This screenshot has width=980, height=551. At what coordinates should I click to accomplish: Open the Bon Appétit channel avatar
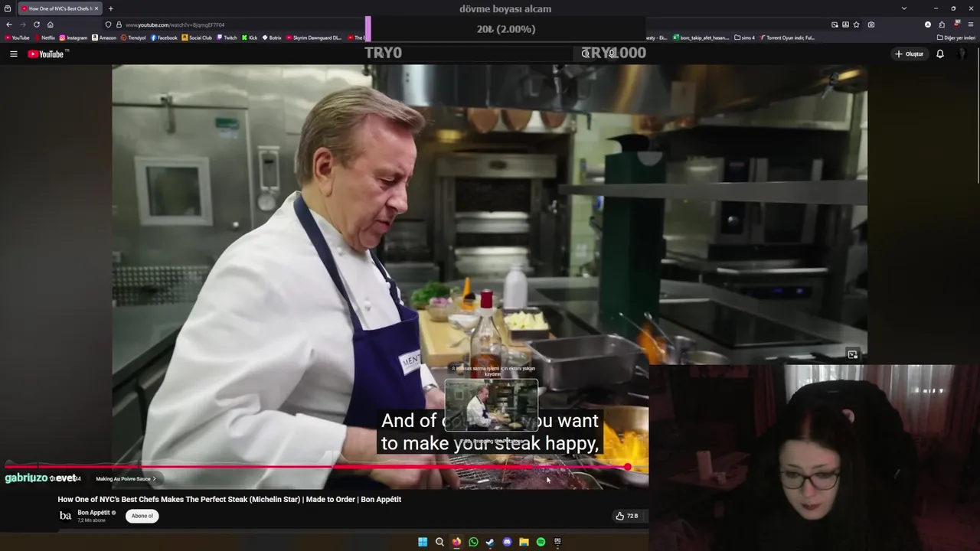click(x=66, y=516)
